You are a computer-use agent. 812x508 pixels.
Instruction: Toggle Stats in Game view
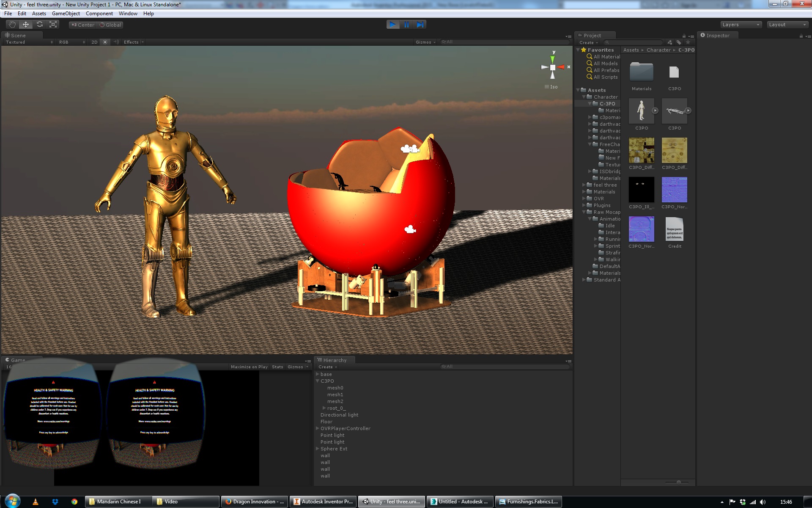(277, 367)
